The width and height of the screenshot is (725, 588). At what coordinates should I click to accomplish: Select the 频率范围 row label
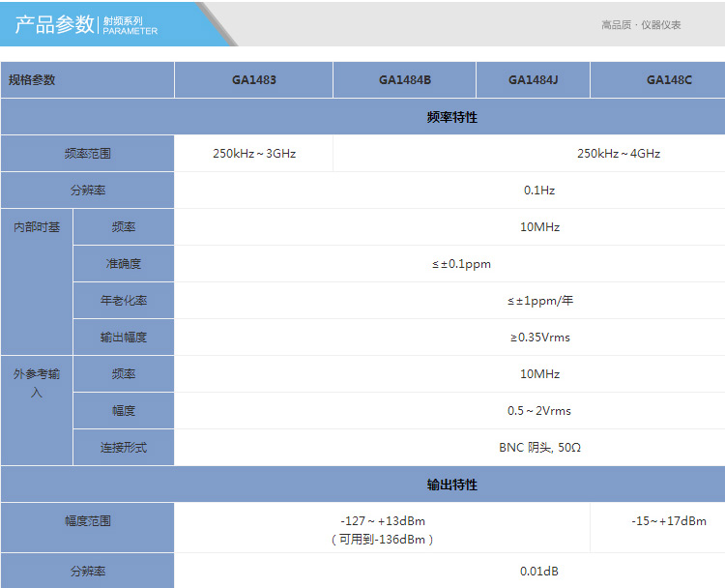(87, 154)
